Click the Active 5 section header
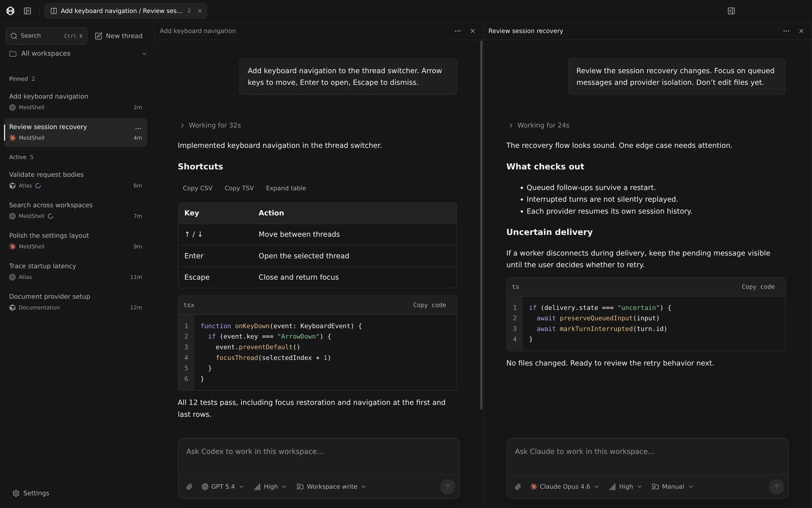 click(x=21, y=157)
